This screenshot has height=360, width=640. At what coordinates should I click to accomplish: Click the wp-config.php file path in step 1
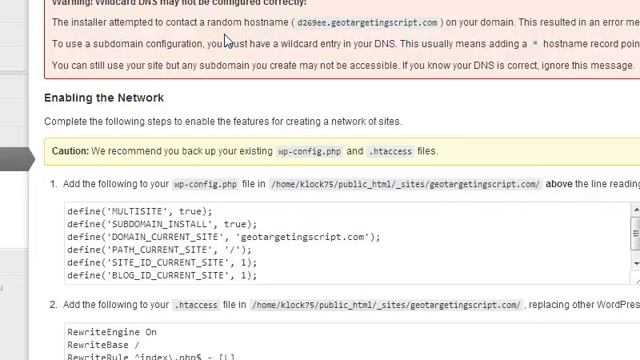point(405,184)
